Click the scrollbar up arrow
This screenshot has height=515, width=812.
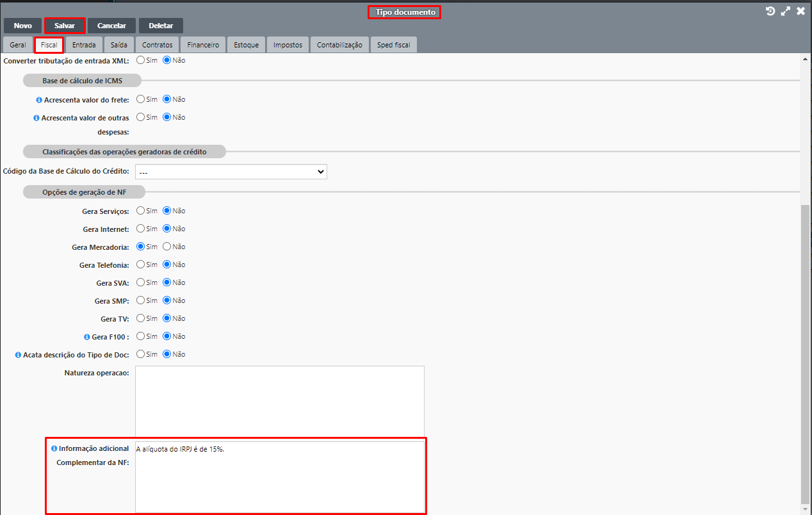tap(806, 58)
